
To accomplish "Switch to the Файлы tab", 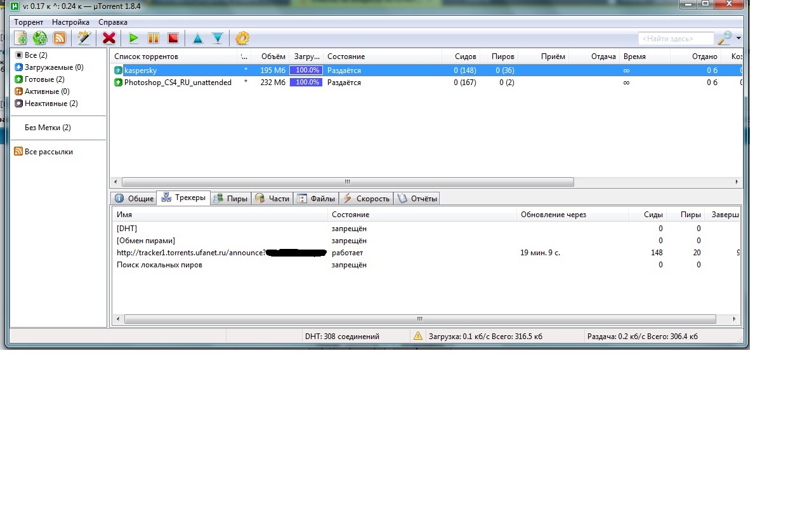I will click(316, 198).
